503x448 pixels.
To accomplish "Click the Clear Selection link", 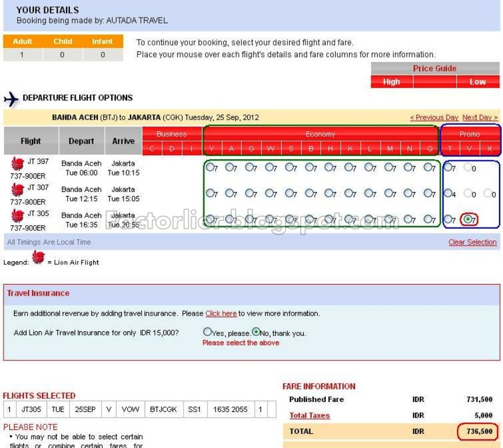I will [x=472, y=242].
